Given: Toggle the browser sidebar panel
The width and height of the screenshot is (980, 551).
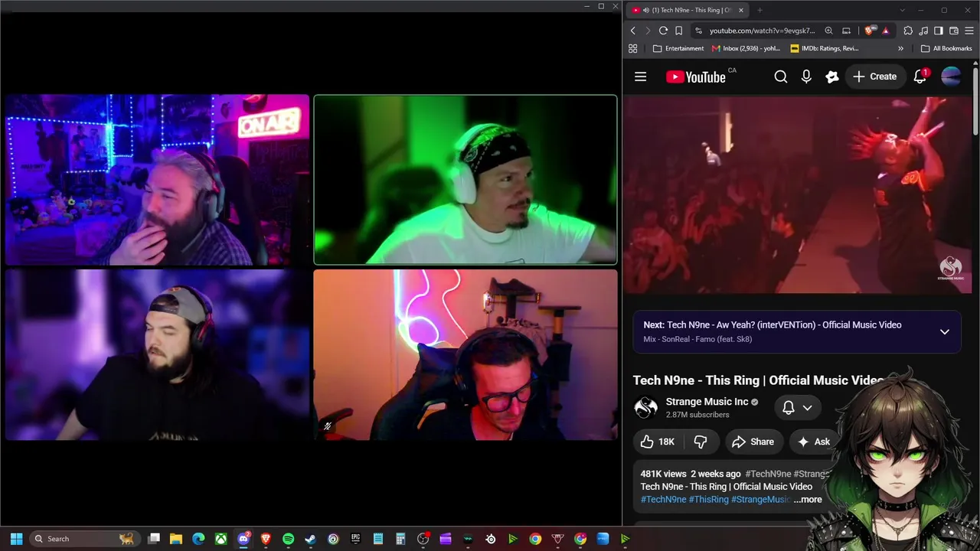Looking at the screenshot, I should pyautogui.click(x=939, y=31).
